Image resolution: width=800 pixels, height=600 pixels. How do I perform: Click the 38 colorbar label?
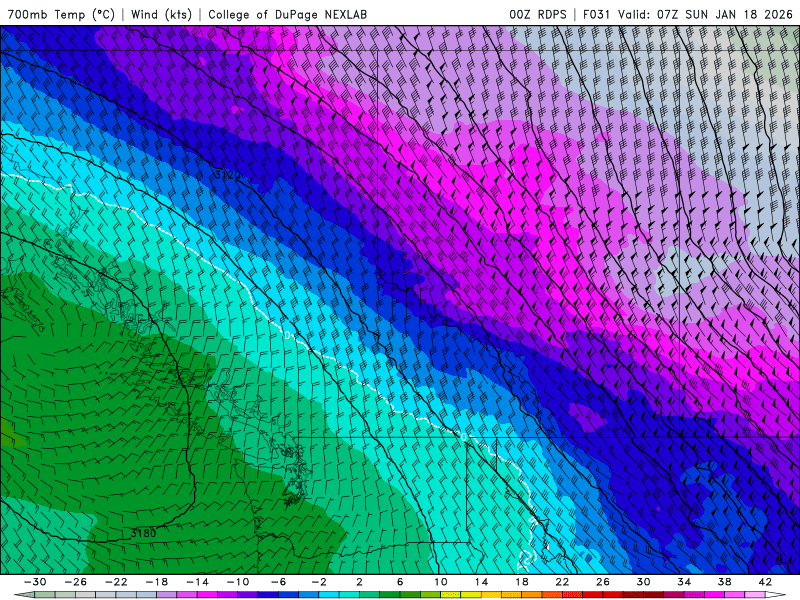click(x=724, y=582)
